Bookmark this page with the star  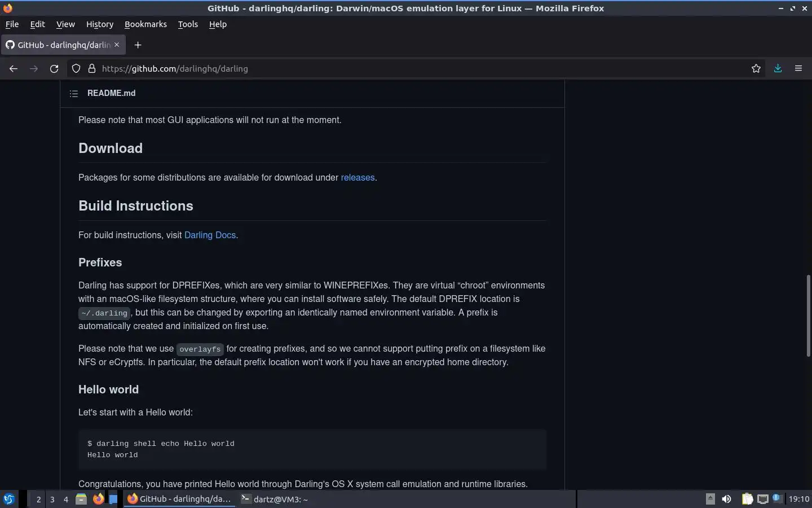(x=756, y=68)
